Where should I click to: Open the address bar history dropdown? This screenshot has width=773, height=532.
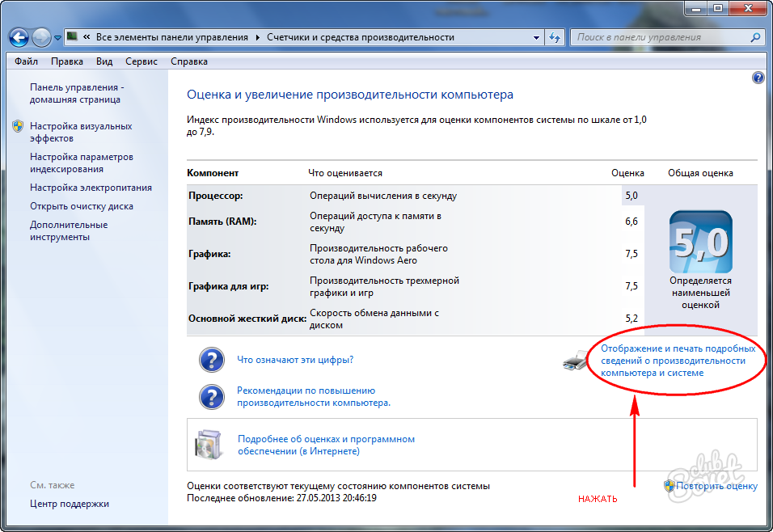click(536, 37)
